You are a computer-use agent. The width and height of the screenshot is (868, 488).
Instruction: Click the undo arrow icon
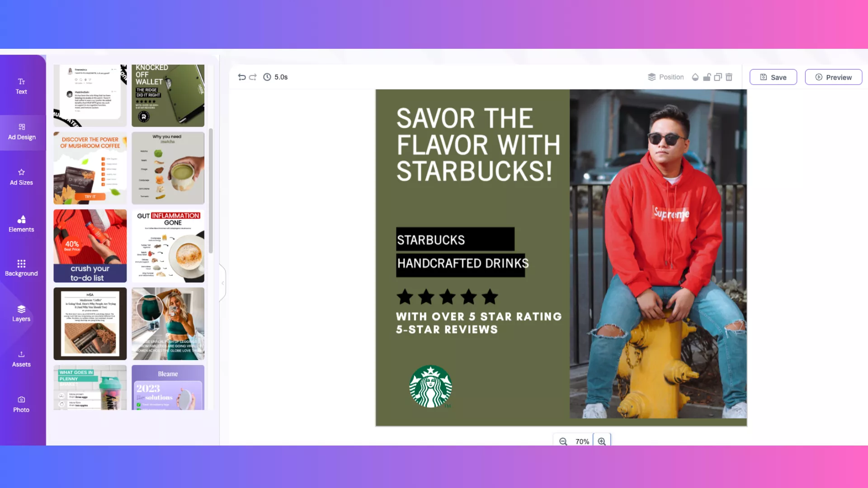pyautogui.click(x=242, y=77)
